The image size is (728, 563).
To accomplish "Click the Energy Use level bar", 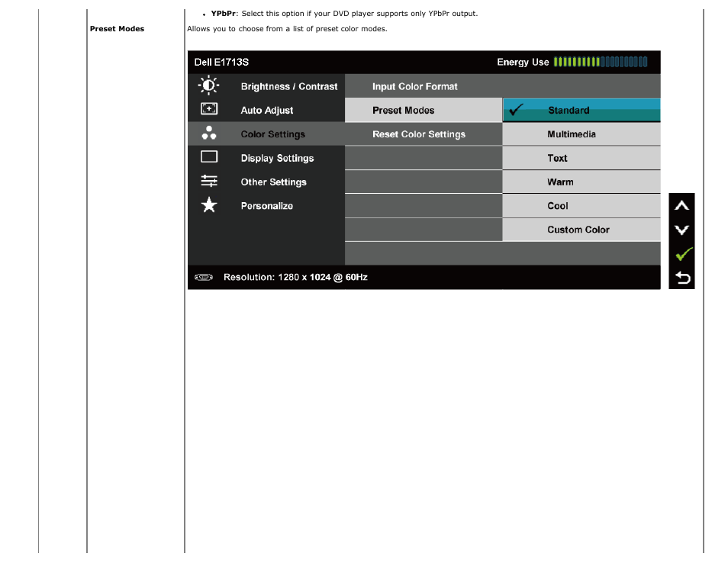I will [601, 62].
